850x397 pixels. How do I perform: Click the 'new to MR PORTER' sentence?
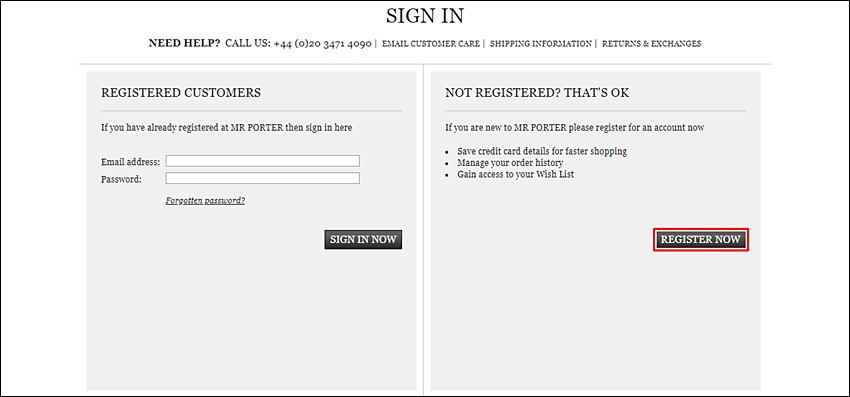(x=575, y=127)
